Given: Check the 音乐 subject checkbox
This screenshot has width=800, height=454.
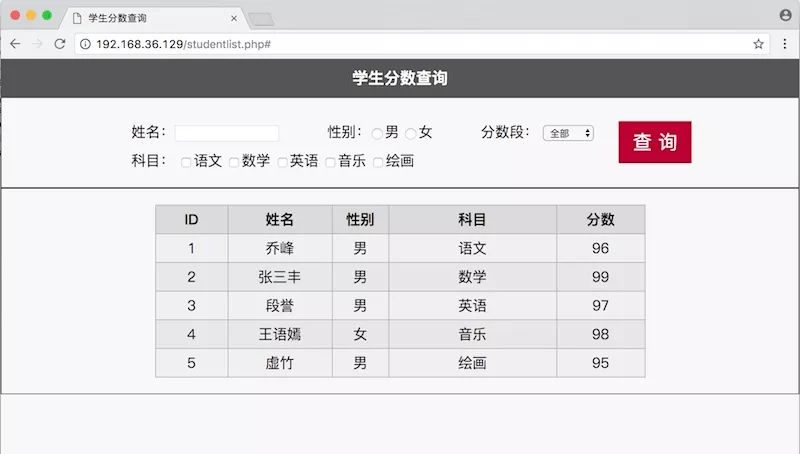Looking at the screenshot, I should 330,162.
